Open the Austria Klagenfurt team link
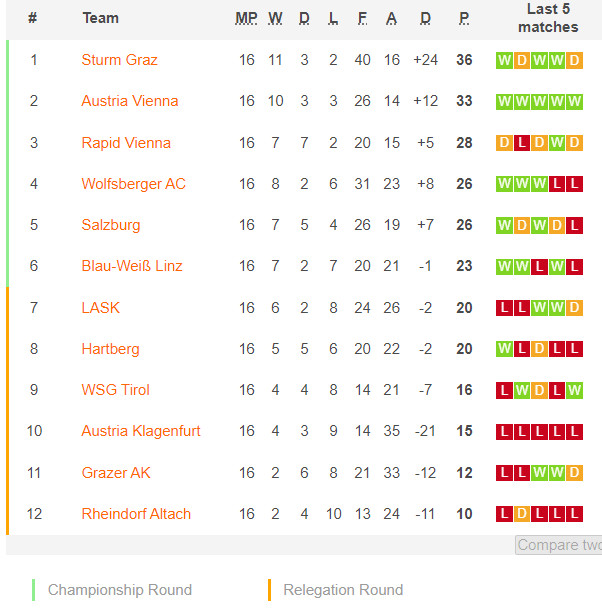This screenshot has width=602, height=611. click(141, 431)
